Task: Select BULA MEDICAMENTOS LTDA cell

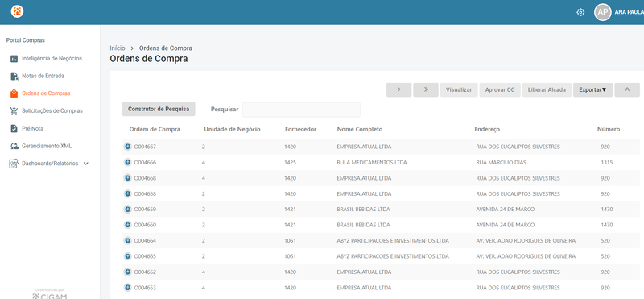Action: tap(372, 163)
